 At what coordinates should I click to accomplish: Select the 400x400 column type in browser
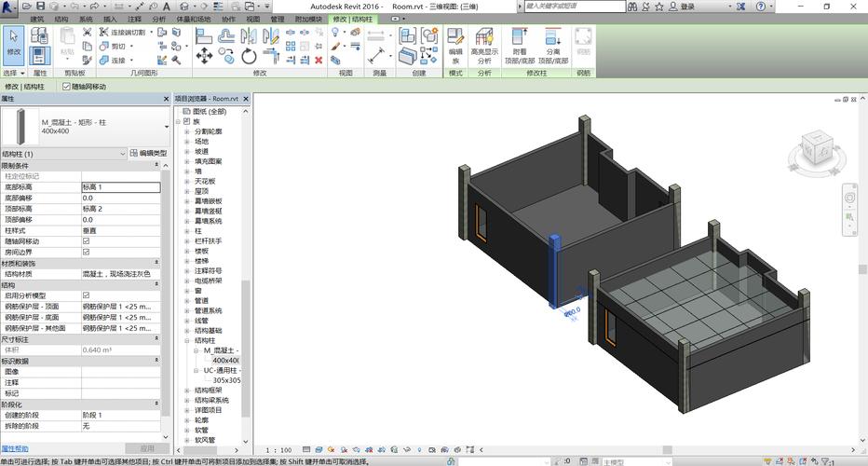click(226, 361)
